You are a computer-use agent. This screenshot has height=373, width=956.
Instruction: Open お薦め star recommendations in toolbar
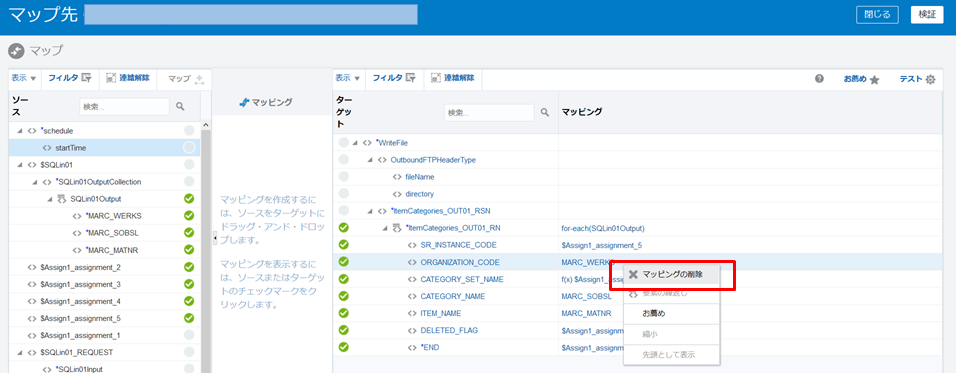point(861,79)
